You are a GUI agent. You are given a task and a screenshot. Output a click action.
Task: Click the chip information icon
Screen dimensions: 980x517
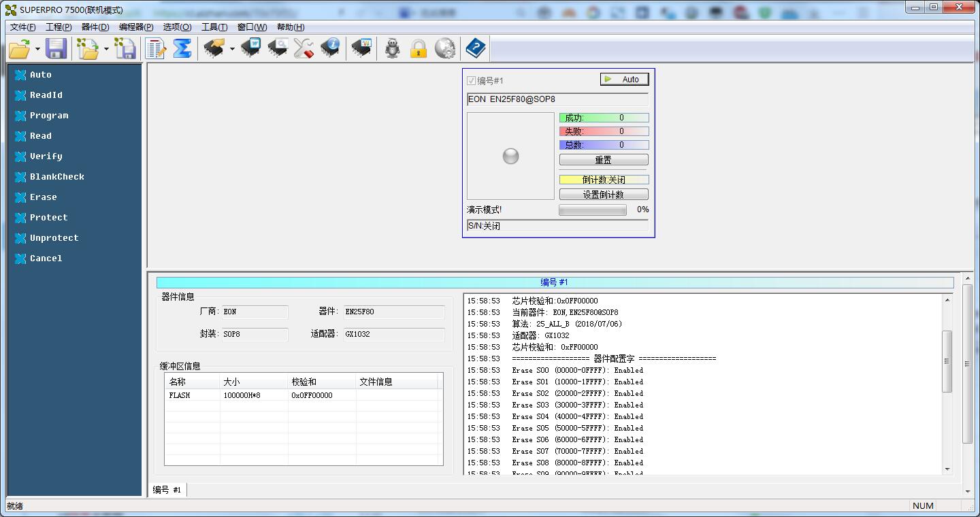coord(330,48)
